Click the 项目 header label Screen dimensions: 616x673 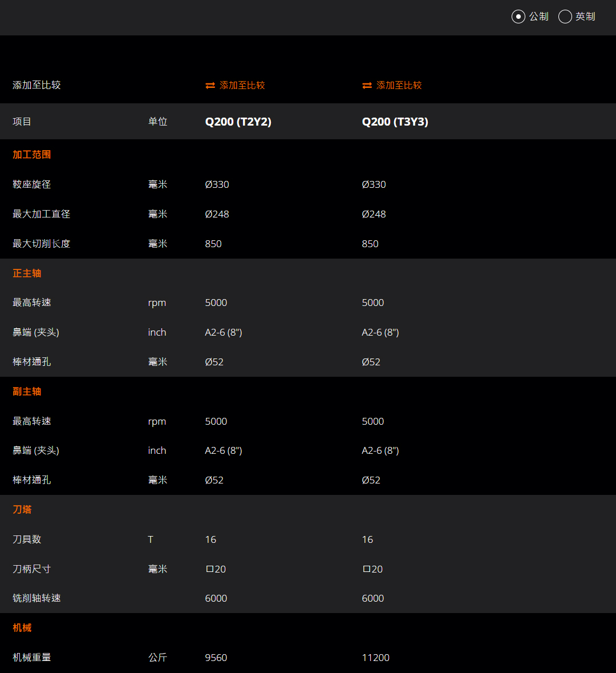click(22, 122)
